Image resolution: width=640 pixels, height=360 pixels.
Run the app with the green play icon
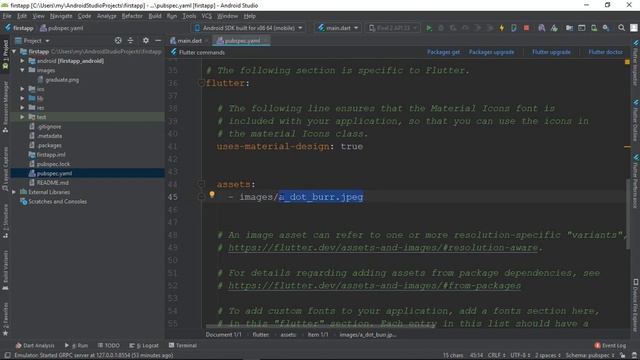coord(429,28)
